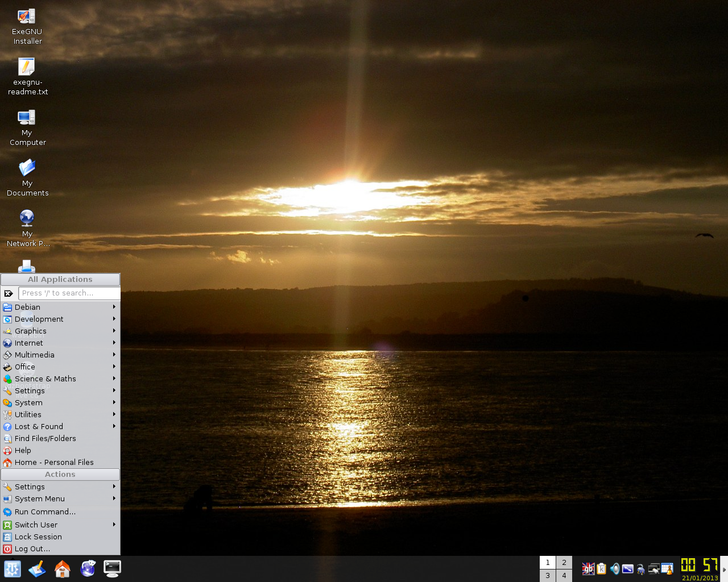Screen dimensions: 728x582
Task: Switch to virtual desktop 2 in the pager
Action: pyautogui.click(x=564, y=563)
